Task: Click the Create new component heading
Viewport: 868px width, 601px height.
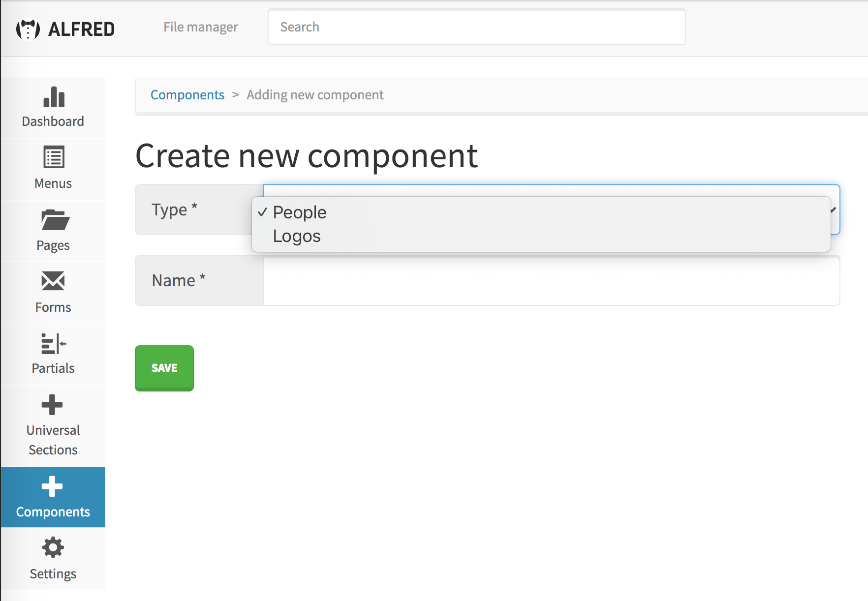Action: coord(306,156)
